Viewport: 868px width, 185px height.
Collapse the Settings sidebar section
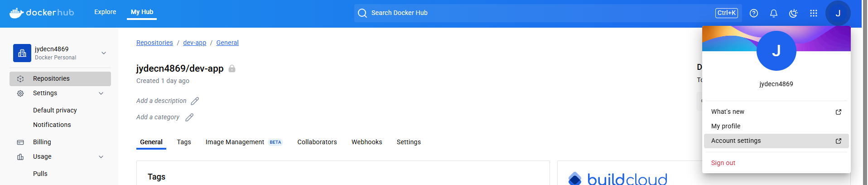(x=101, y=93)
